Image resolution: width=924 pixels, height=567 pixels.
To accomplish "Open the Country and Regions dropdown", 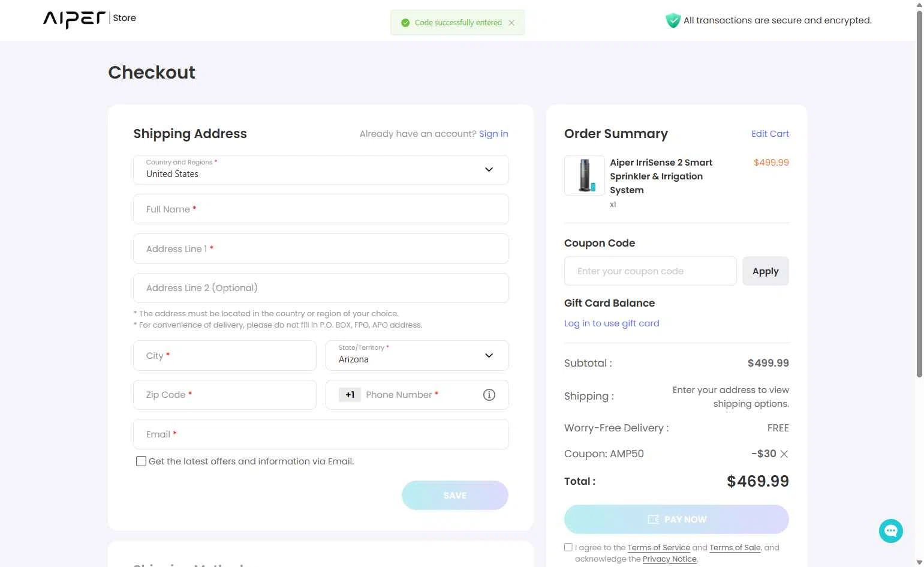I will pos(321,170).
